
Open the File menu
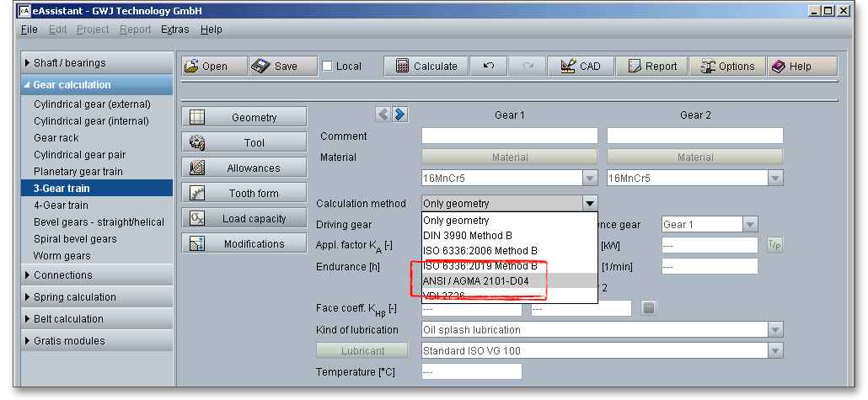[29, 29]
